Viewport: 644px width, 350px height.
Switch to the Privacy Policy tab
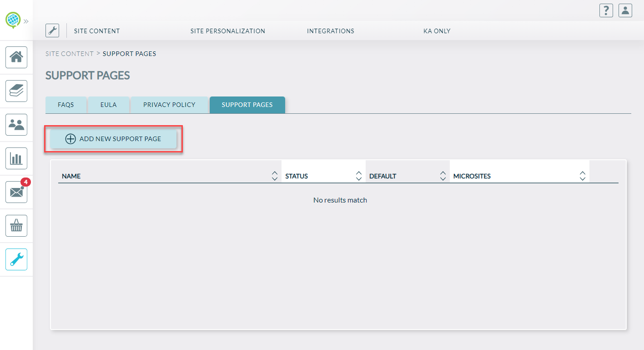[x=169, y=105]
